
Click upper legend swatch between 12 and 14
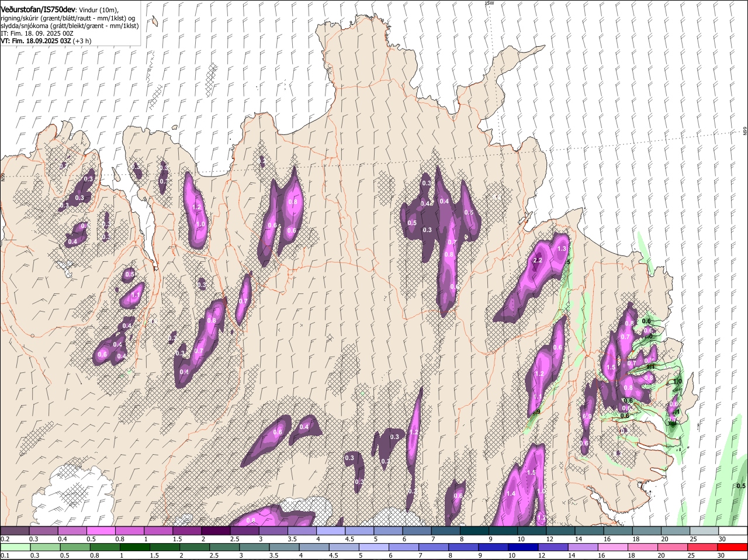tap(560, 530)
